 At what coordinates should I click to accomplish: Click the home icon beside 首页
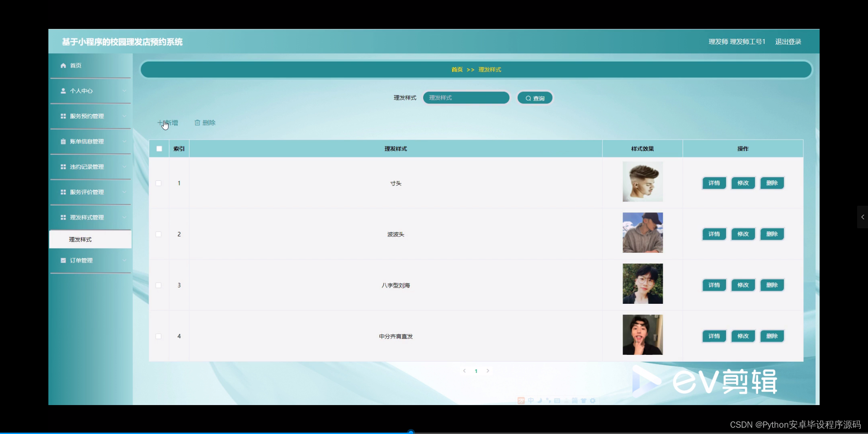[63, 66]
